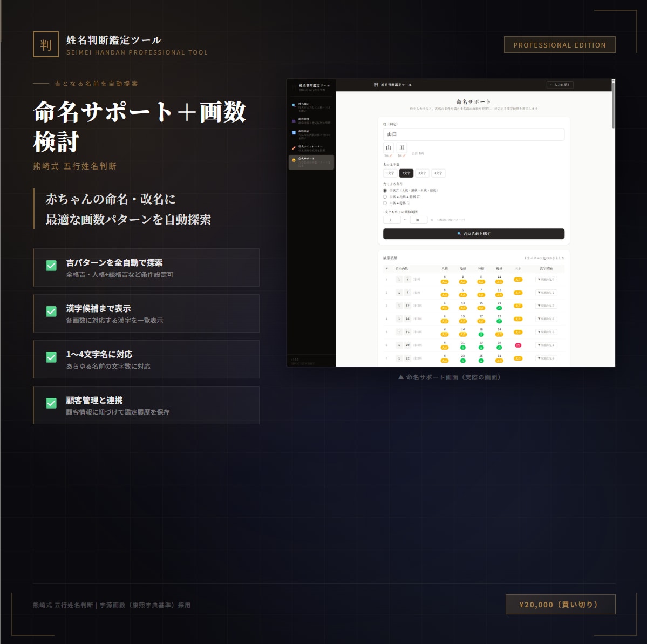Select the 全格吉（人格・地格・外格・総格） radio option
Screen dimensions: 647x644
pyautogui.click(x=385, y=191)
